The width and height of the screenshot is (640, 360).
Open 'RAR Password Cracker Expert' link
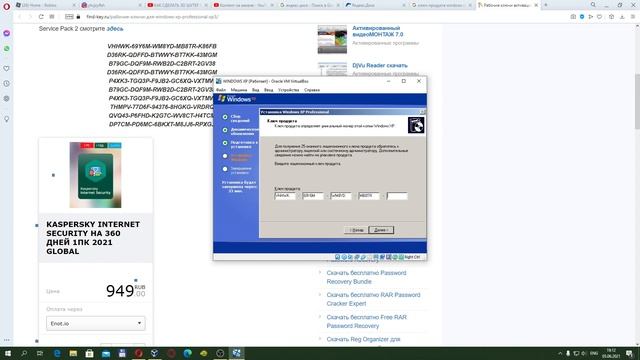[x=373, y=299]
